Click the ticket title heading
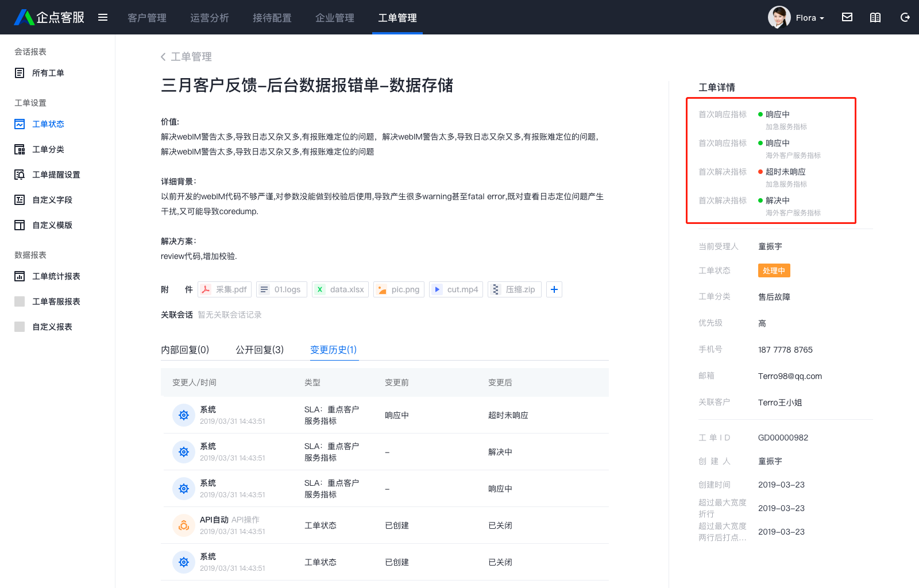Screen dimensions: 919x588 (307, 86)
